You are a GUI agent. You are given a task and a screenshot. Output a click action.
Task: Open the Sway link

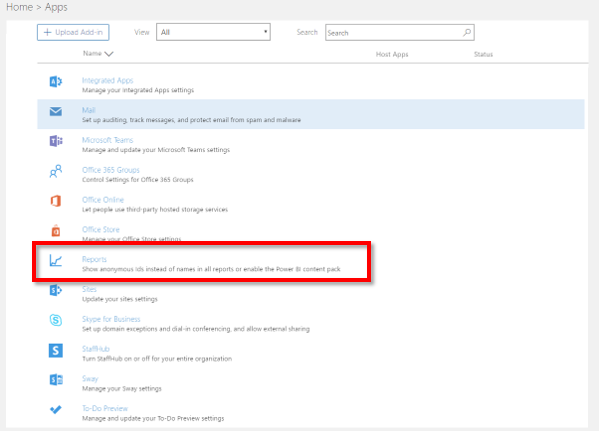[90, 379]
